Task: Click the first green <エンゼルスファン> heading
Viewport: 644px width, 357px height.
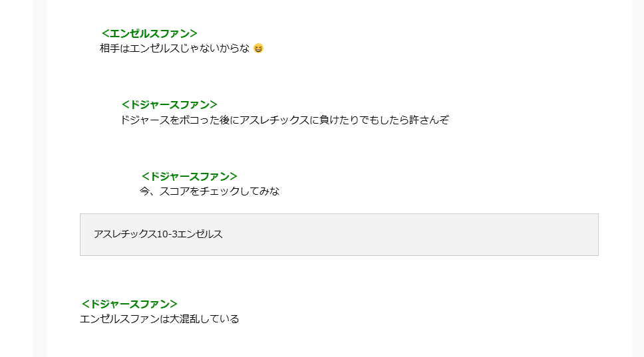Action: (x=150, y=33)
